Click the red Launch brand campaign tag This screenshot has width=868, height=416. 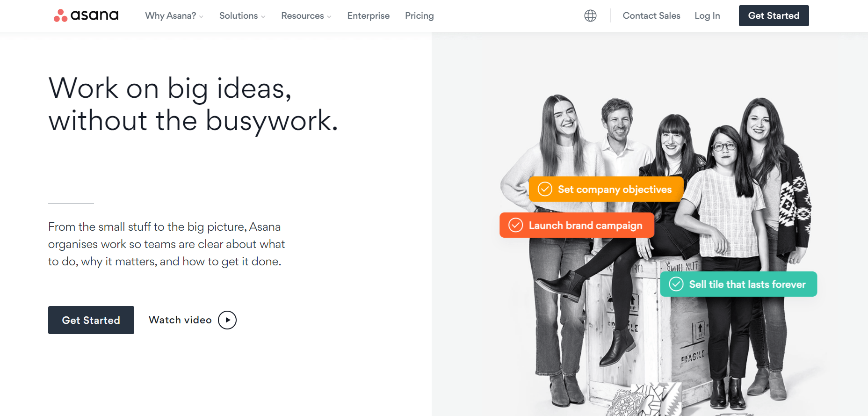click(577, 225)
